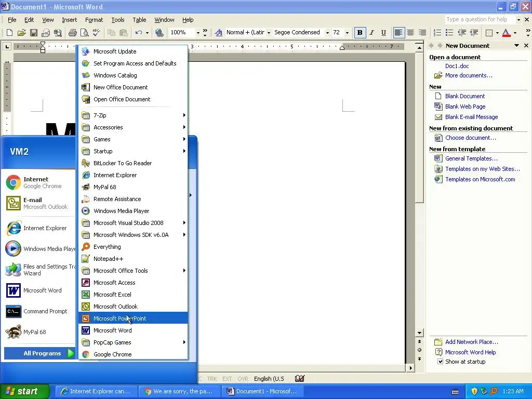Click the Numbering list icon
This screenshot has width=532, height=399.
437,33
